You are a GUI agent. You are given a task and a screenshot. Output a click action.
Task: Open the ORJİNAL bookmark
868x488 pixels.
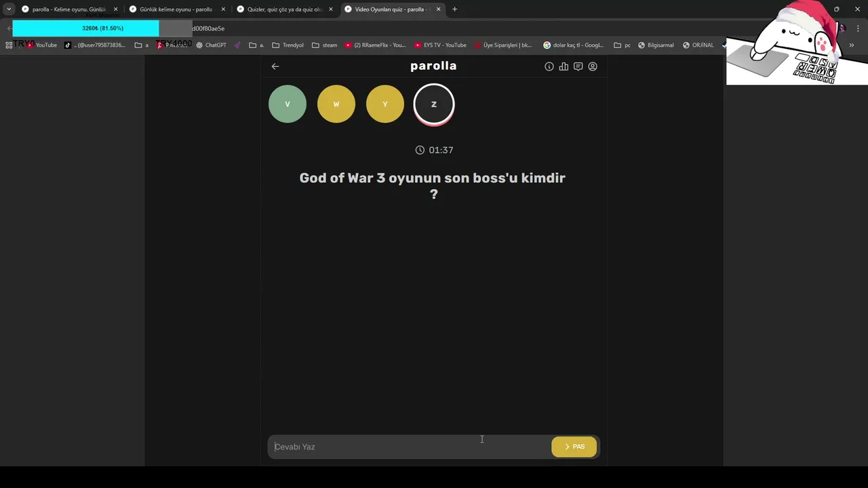698,45
